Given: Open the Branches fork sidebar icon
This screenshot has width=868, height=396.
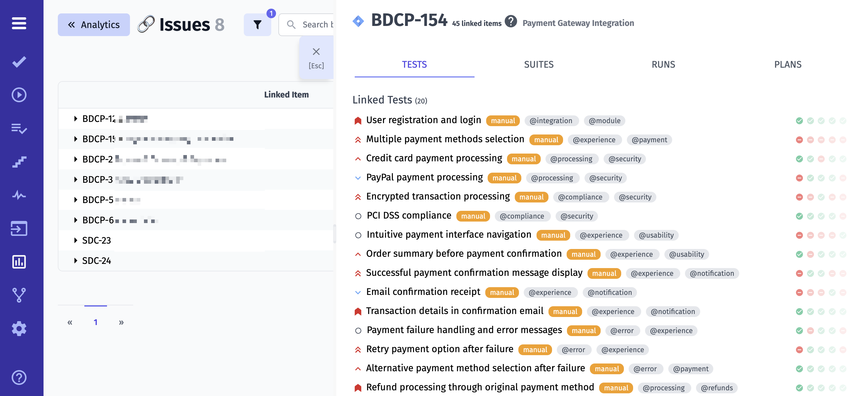Looking at the screenshot, I should tap(19, 295).
